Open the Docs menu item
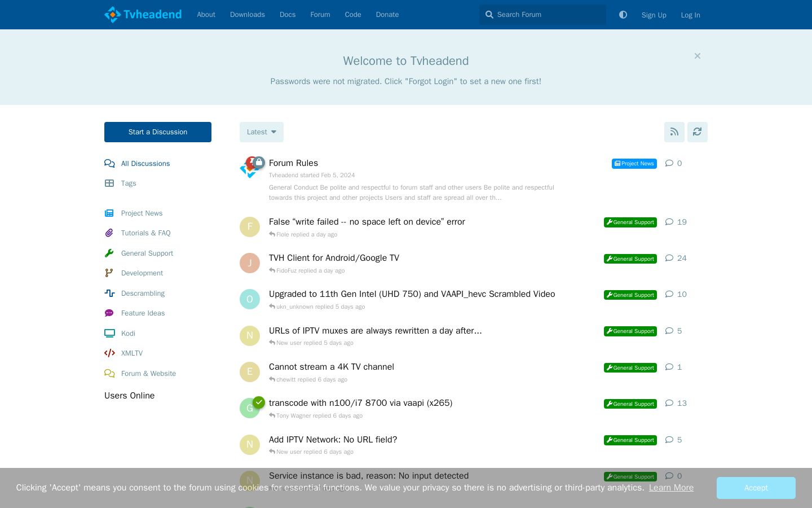The height and width of the screenshot is (508, 812). pyautogui.click(x=288, y=15)
